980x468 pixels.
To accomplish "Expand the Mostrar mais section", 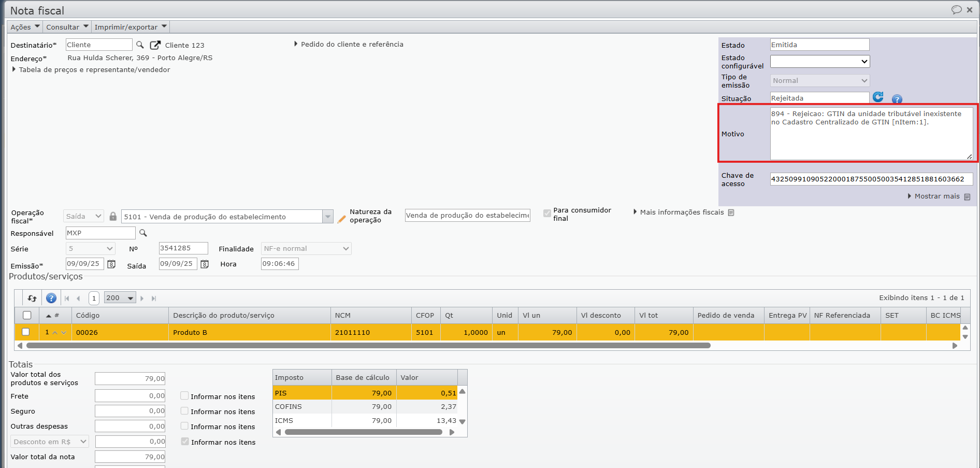I will click(934, 196).
